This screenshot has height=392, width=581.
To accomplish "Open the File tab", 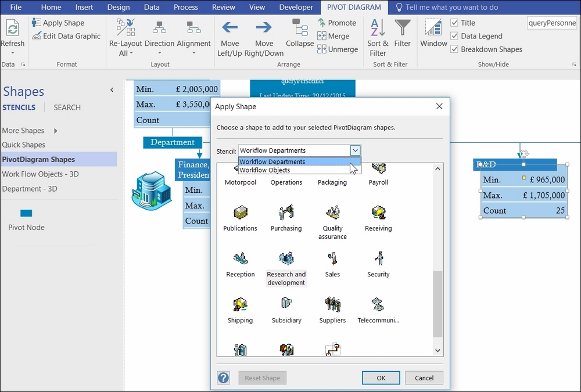I will [16, 8].
